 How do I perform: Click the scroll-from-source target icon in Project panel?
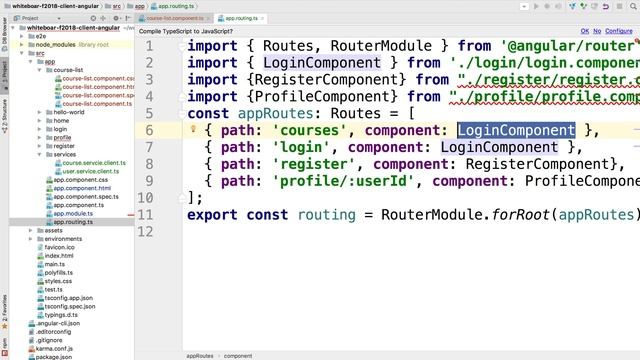[x=93, y=18]
